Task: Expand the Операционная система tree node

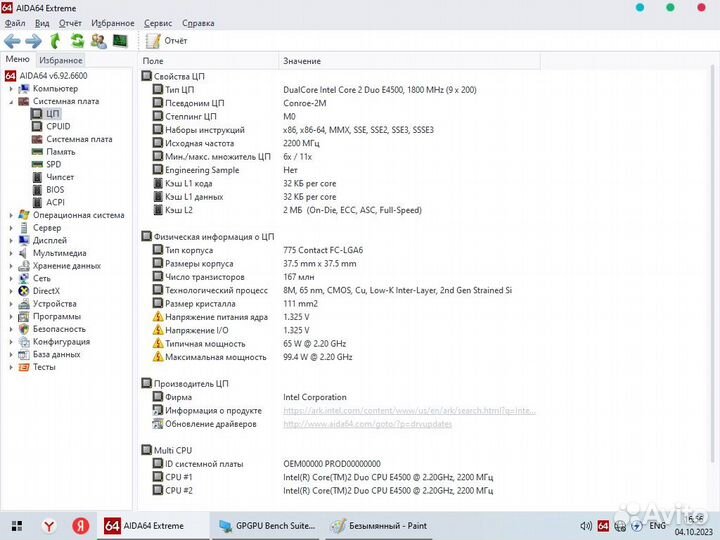Action: (11, 215)
